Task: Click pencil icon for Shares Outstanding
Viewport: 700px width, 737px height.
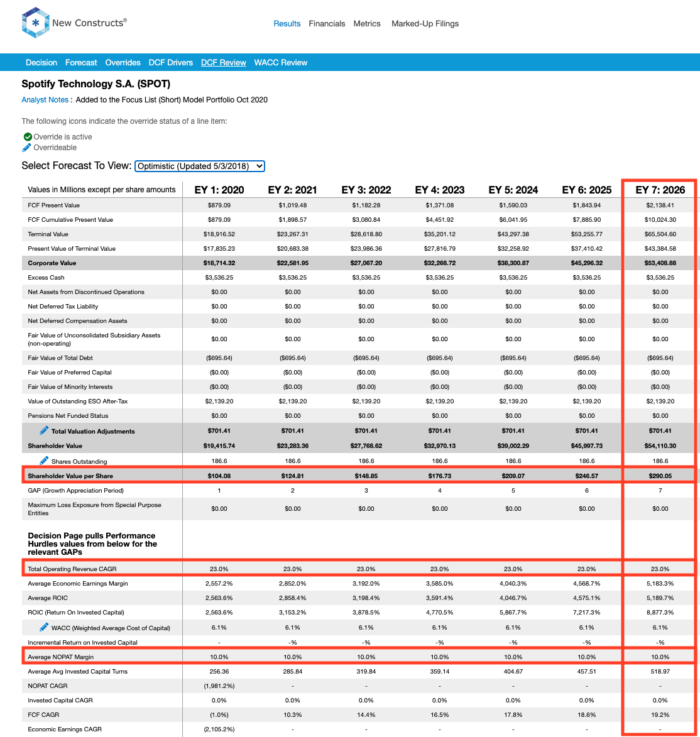Action: click(44, 461)
